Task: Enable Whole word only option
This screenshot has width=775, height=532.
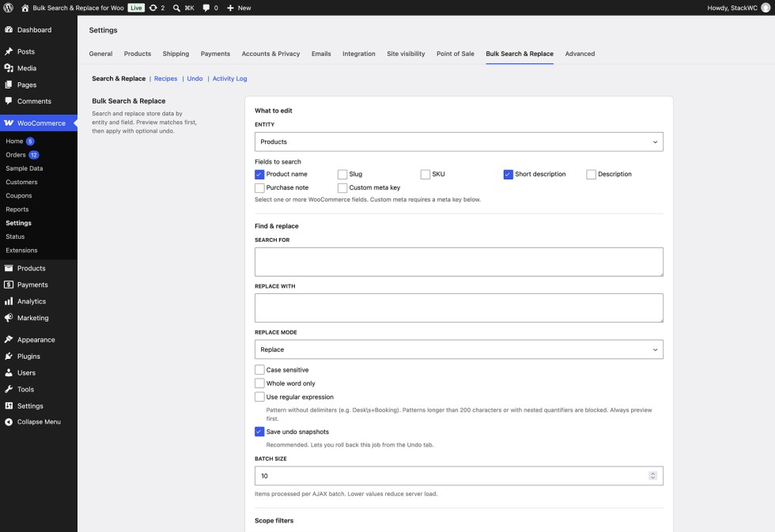Action: 259,383
